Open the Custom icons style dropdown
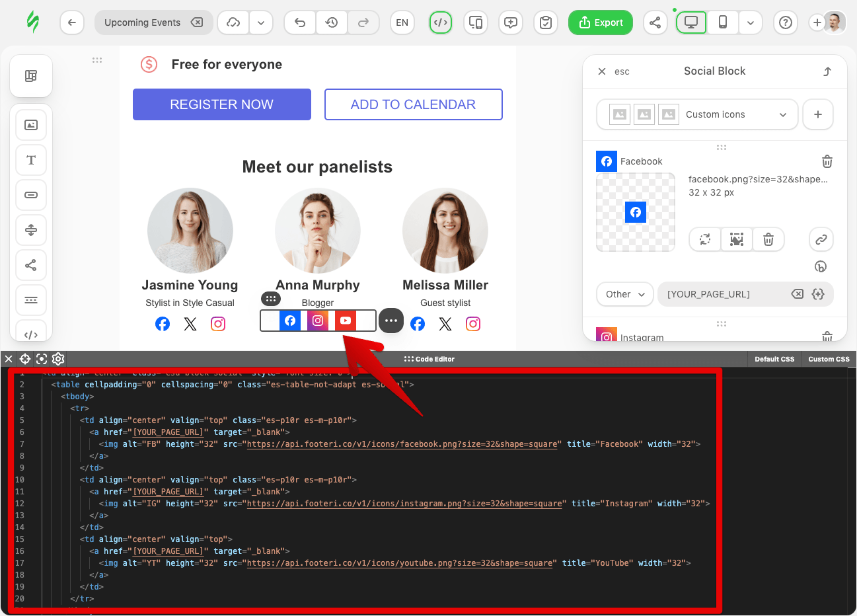Image resolution: width=857 pixels, height=616 pixels. (x=698, y=114)
